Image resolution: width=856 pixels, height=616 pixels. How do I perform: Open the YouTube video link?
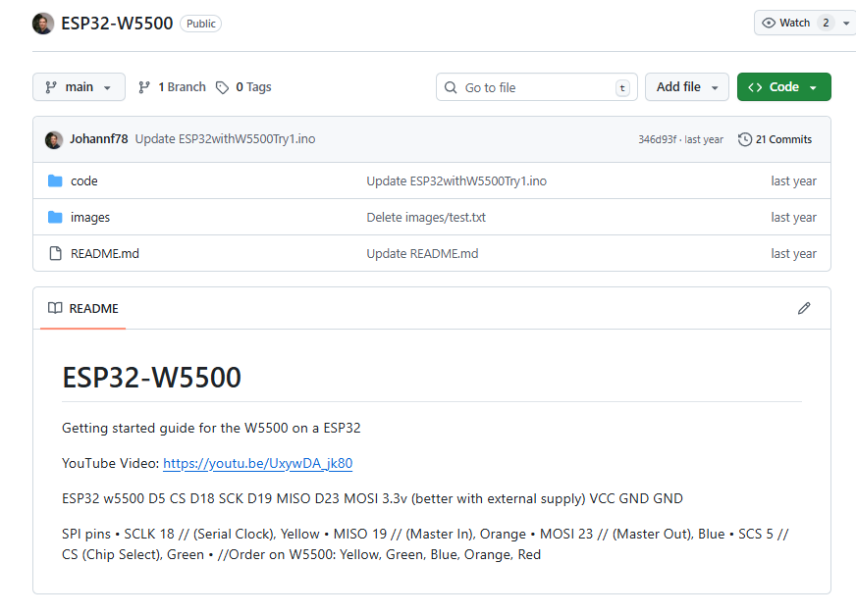257,464
